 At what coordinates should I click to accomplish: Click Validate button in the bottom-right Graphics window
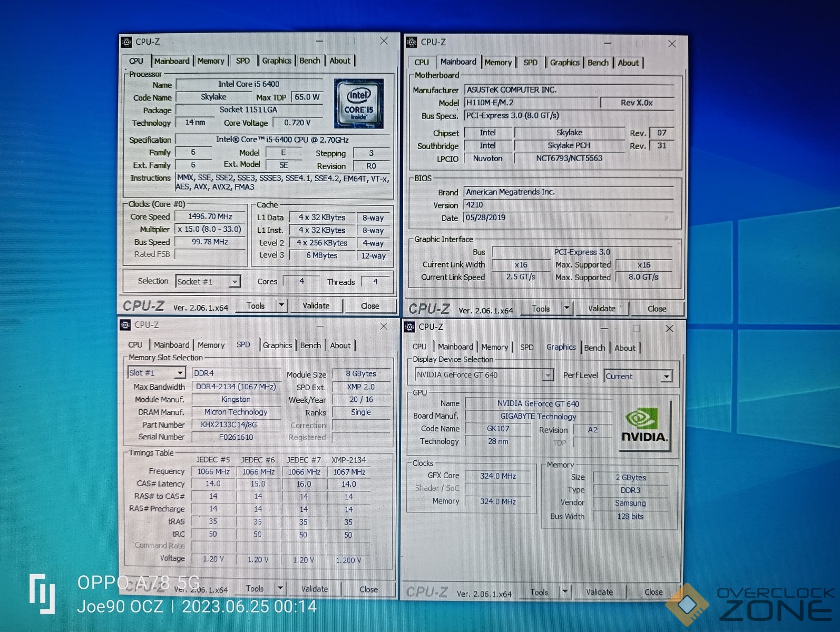(x=599, y=592)
